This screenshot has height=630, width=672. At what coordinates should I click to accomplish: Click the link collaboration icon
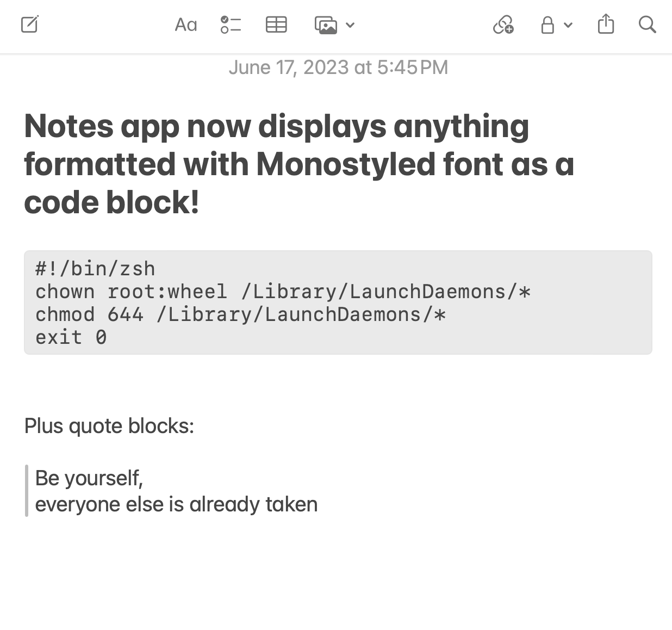pyautogui.click(x=503, y=25)
